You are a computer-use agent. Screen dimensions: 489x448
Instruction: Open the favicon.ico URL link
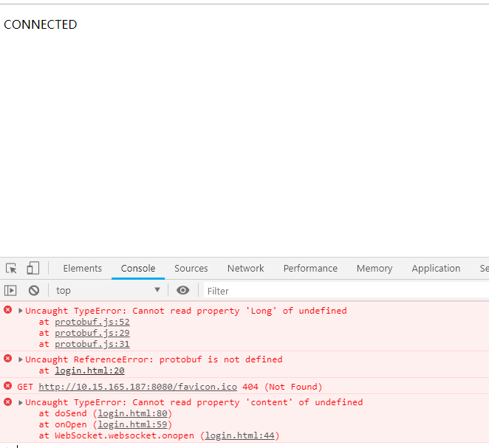click(x=138, y=387)
